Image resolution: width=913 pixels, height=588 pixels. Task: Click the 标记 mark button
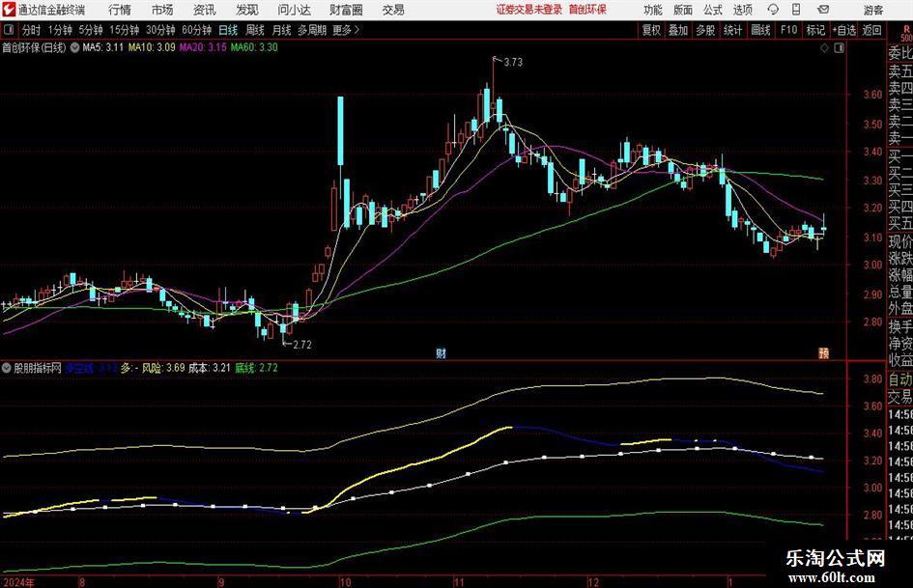[815, 30]
